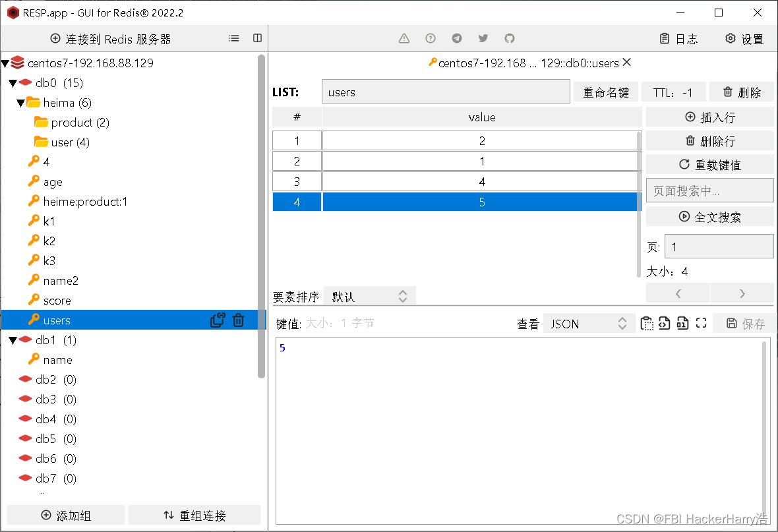Click the Twitter icon in the toolbar

483,38
